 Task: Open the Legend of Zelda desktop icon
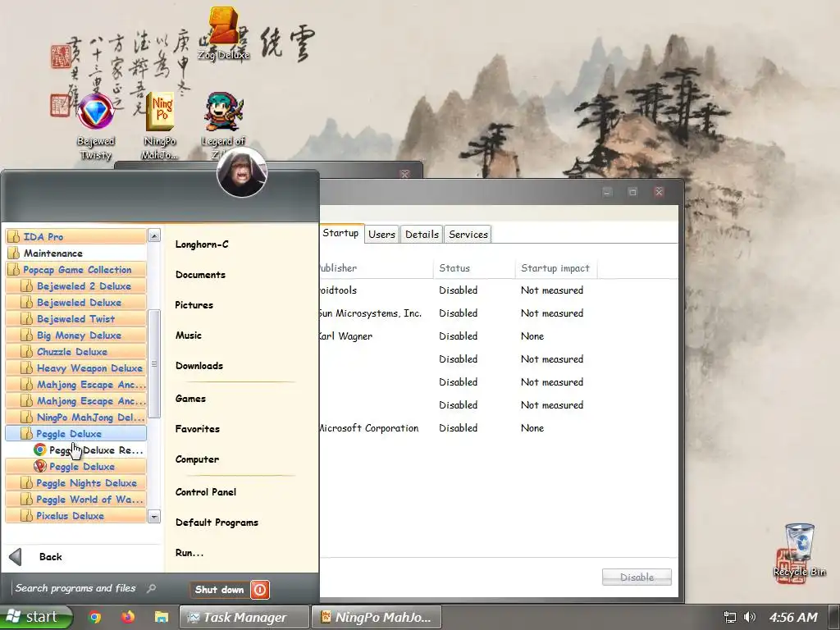point(223,126)
